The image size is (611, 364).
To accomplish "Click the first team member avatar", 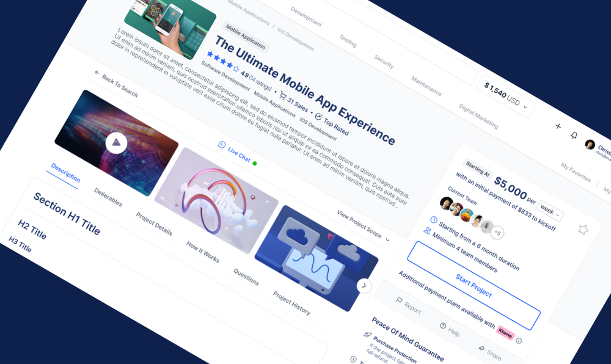I will (446, 203).
